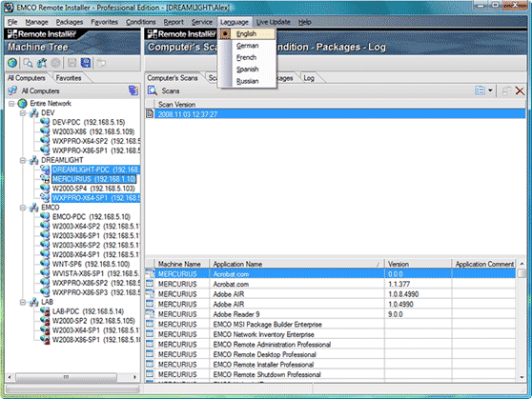Click the document icon beside scan 2008.11.03 12:37:27

(x=150, y=113)
